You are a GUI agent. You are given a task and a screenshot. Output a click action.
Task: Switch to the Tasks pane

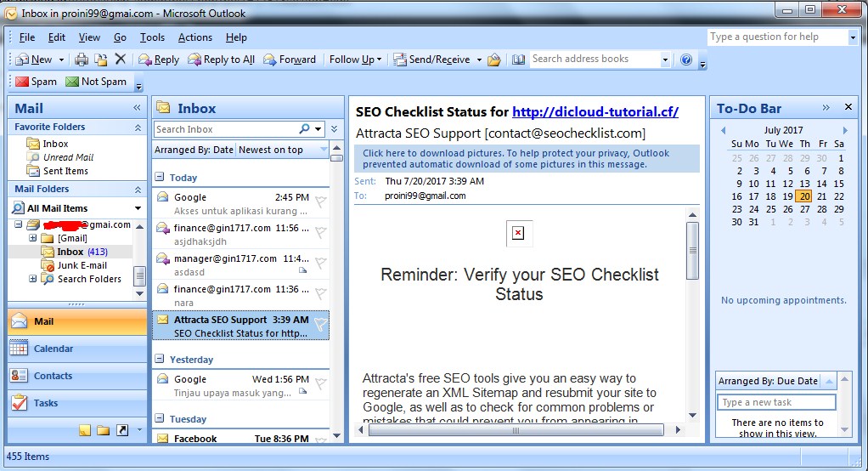tap(77, 403)
